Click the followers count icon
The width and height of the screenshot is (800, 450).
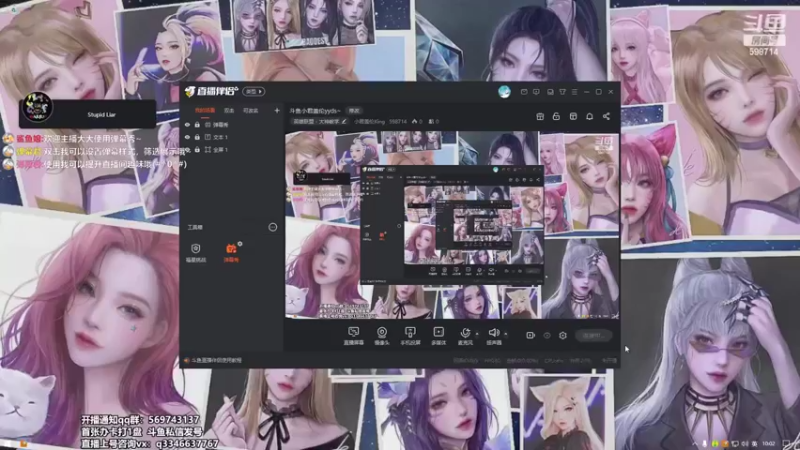click(x=431, y=122)
